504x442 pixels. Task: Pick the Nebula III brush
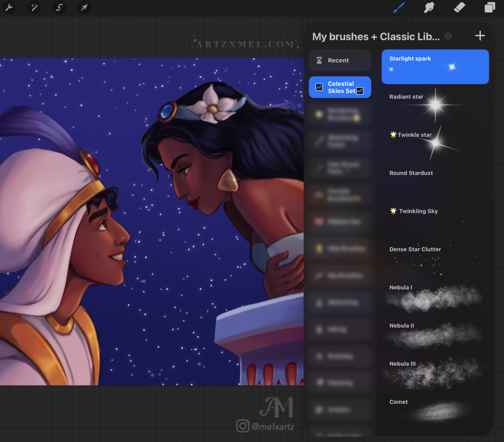pyautogui.click(x=435, y=372)
